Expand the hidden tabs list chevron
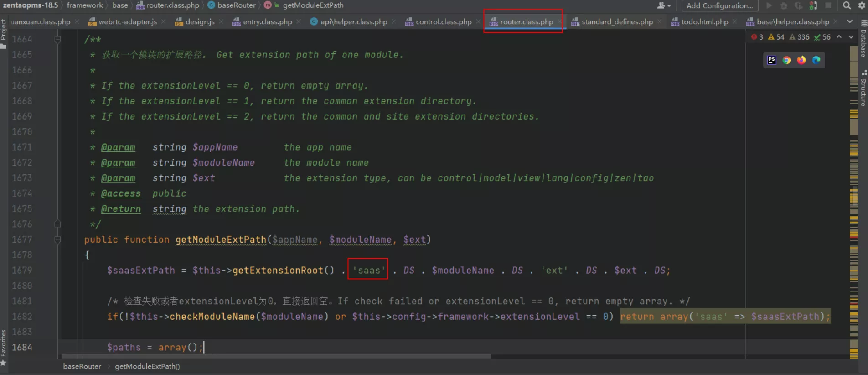 850,21
